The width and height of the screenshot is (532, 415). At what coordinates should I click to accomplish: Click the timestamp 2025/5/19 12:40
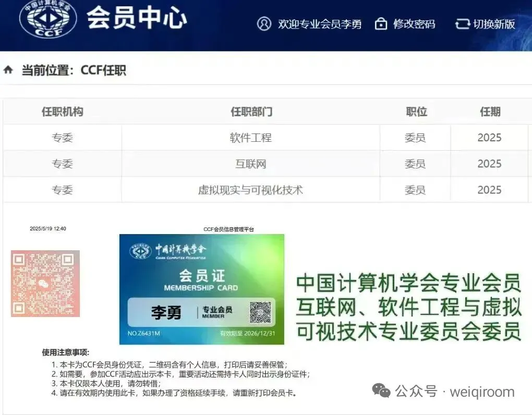click(x=48, y=228)
